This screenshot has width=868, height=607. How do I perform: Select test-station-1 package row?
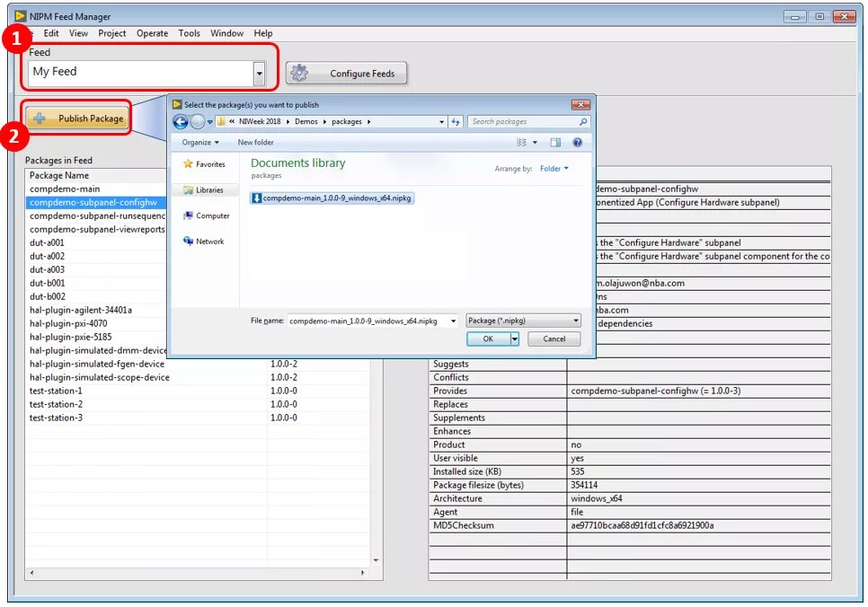click(199, 391)
